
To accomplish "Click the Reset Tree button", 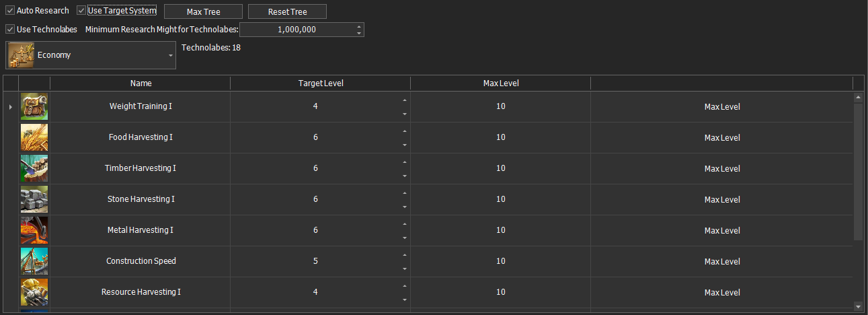I will tap(288, 11).
